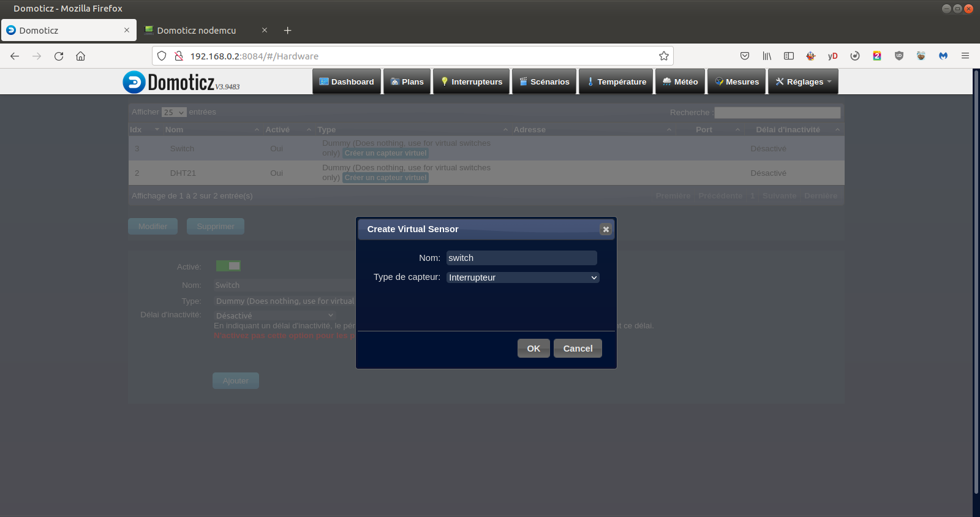Image resolution: width=980 pixels, height=517 pixels.
Task: Expand the Afficher entries count dropdown
Action: click(174, 113)
